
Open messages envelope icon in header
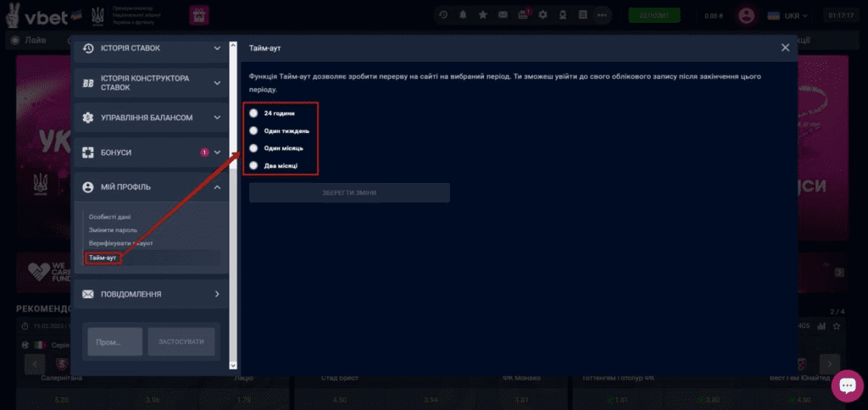503,15
